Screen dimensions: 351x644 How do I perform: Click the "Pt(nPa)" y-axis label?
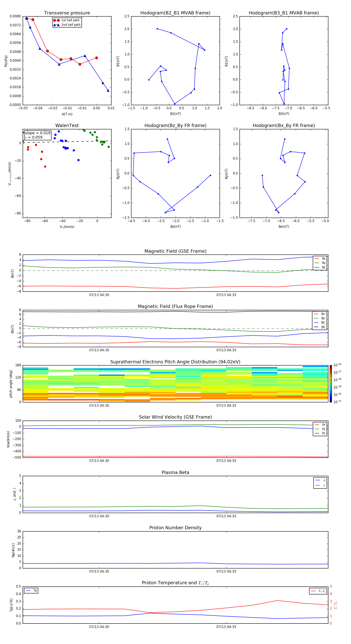coord(6,61)
